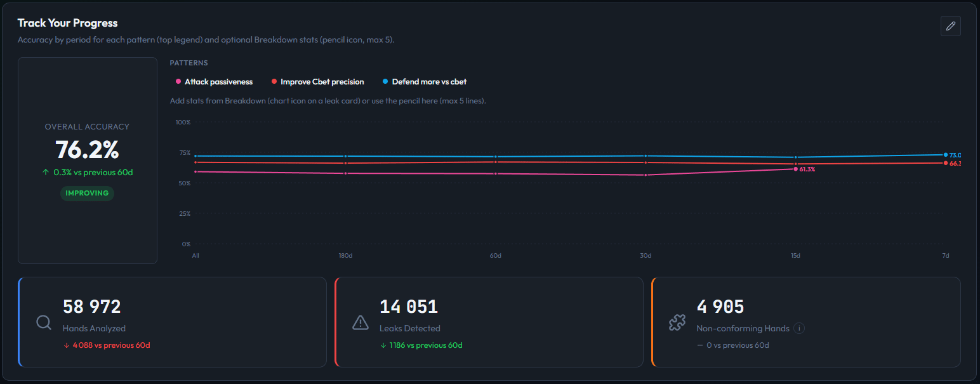Click the 4 905 non-conforming count
This screenshot has height=384, width=980.
point(720,307)
